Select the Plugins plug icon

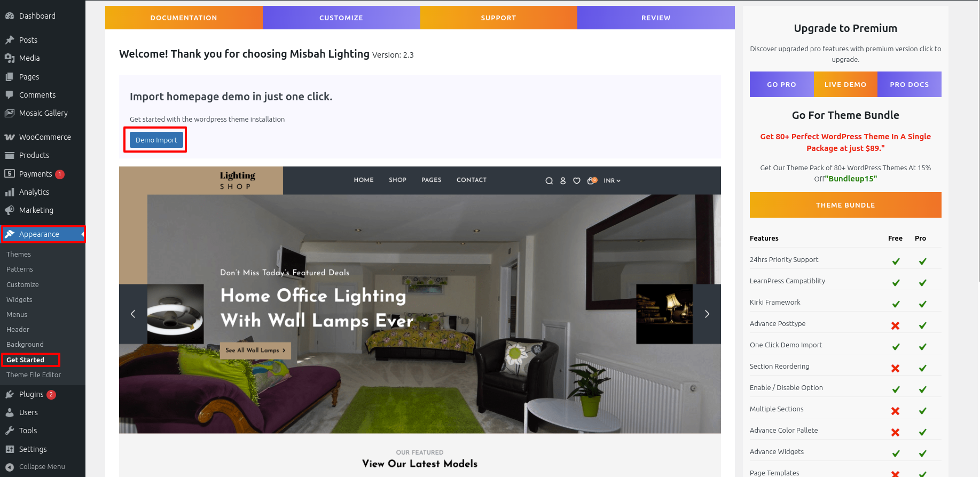point(10,394)
